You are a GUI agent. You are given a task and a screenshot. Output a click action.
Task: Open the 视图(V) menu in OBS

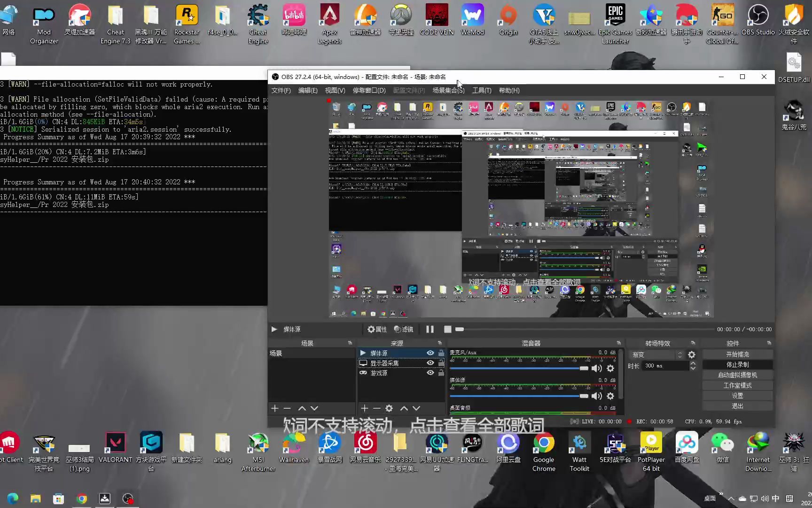pos(335,90)
